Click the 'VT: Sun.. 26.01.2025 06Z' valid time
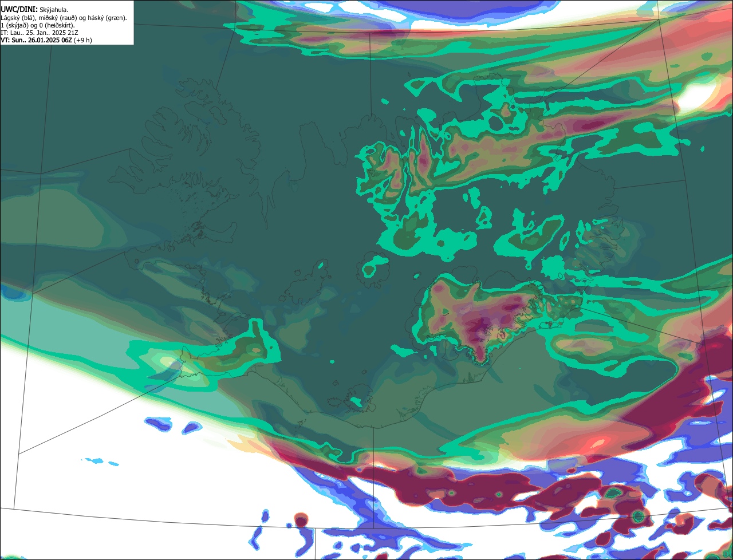This screenshot has width=733, height=560. 36,40
